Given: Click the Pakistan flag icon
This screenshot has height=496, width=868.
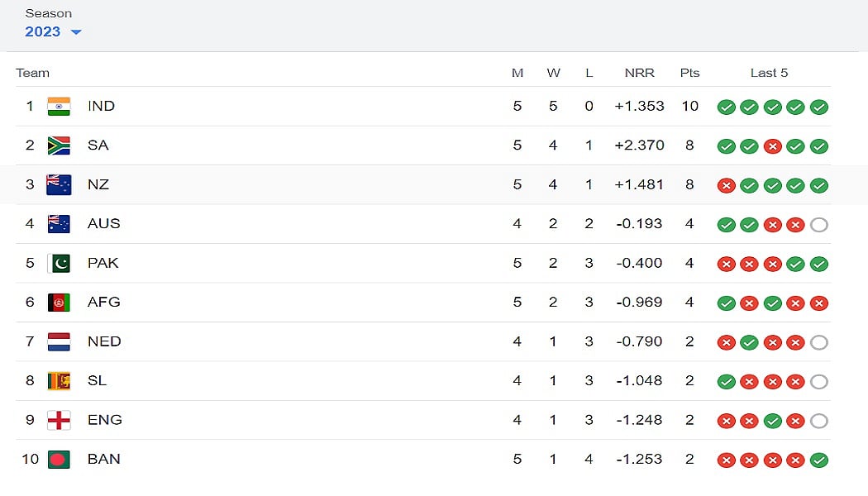Looking at the screenshot, I should (x=59, y=263).
